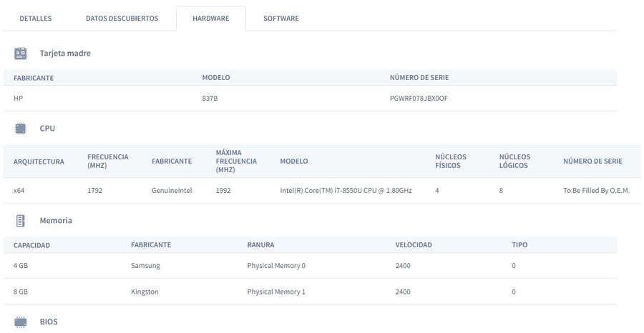644x333 pixels.
Task: Click the motherboard icon beside Tarjeta madre
Action: click(20, 54)
